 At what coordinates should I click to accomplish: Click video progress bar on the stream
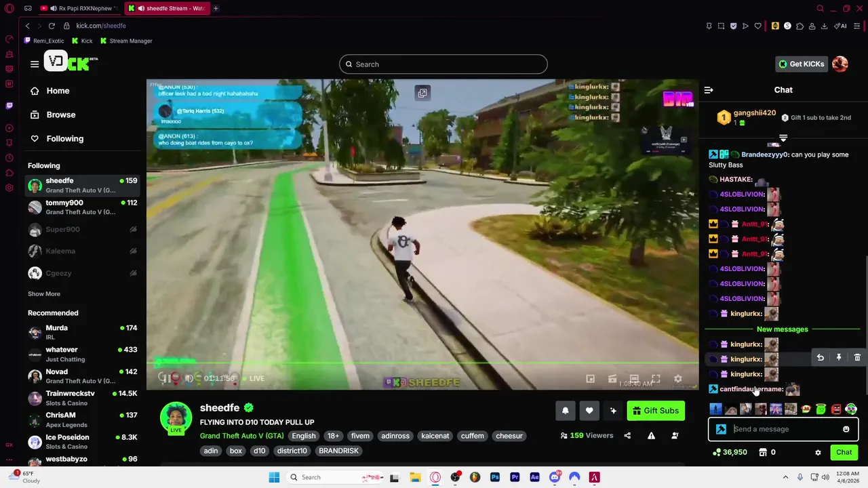click(x=422, y=364)
